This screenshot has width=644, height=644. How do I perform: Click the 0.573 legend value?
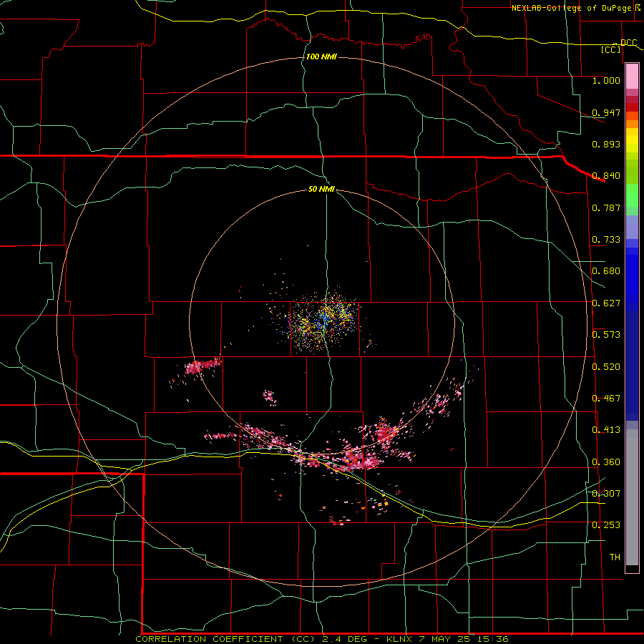pos(606,335)
